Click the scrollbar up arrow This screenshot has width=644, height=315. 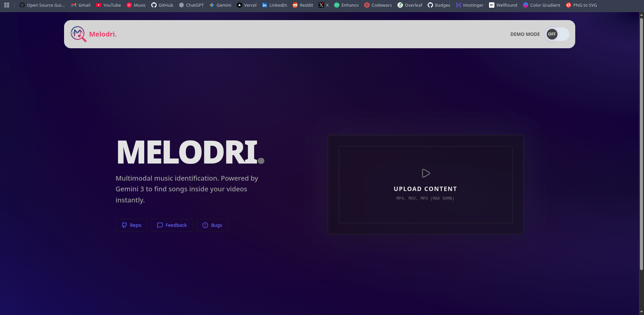tap(641, 15)
